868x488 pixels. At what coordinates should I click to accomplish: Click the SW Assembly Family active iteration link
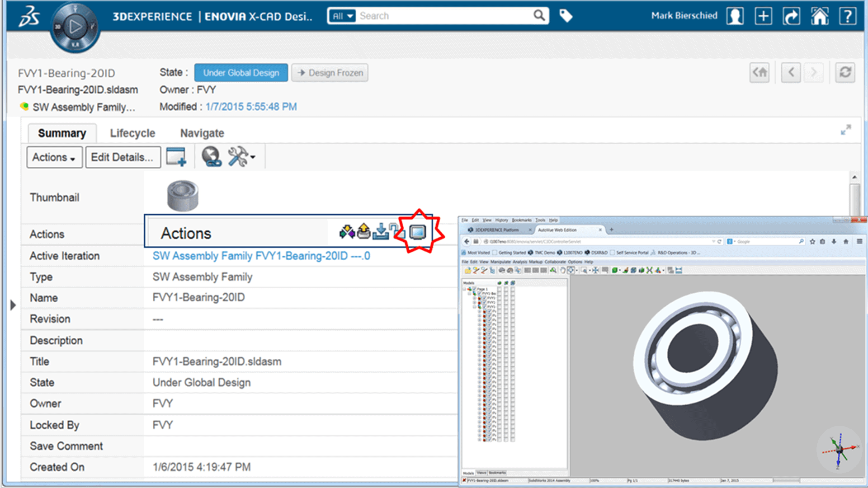click(260, 255)
